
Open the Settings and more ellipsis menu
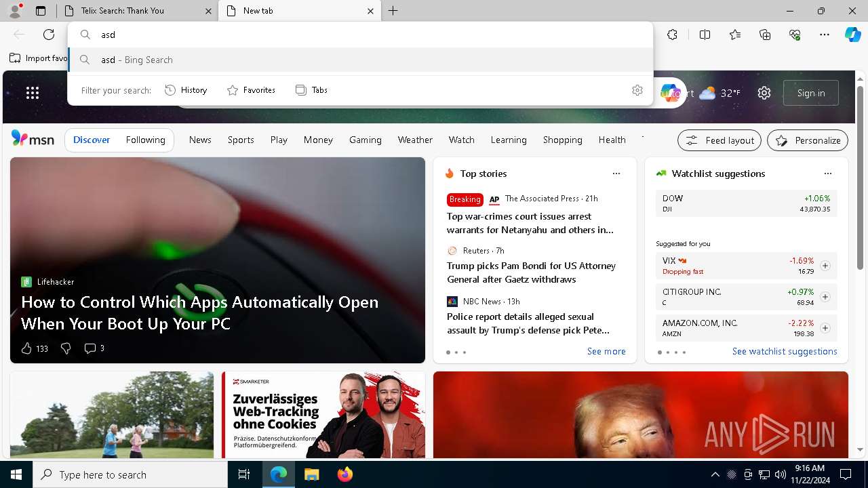(x=825, y=35)
